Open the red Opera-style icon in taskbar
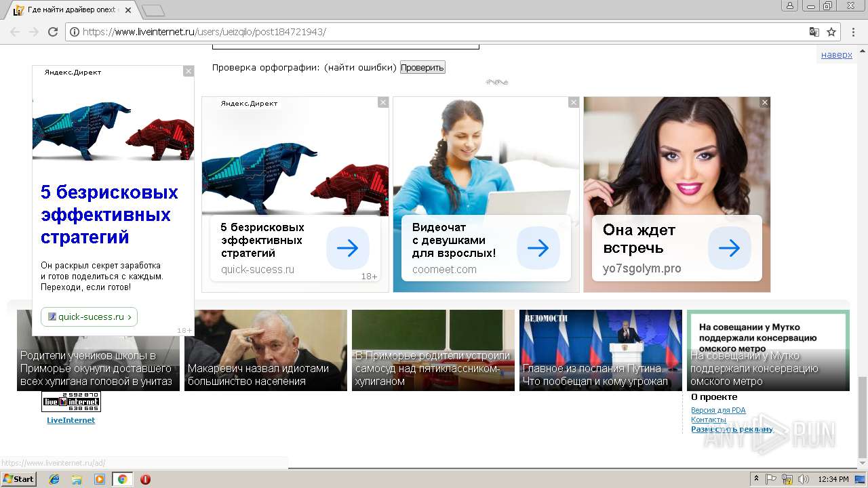 pyautogui.click(x=145, y=479)
